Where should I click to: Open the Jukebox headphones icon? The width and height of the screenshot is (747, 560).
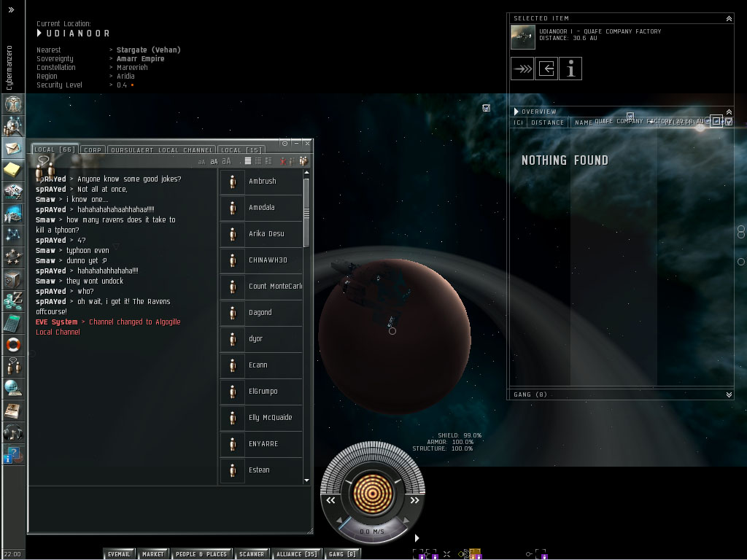tap(13, 433)
